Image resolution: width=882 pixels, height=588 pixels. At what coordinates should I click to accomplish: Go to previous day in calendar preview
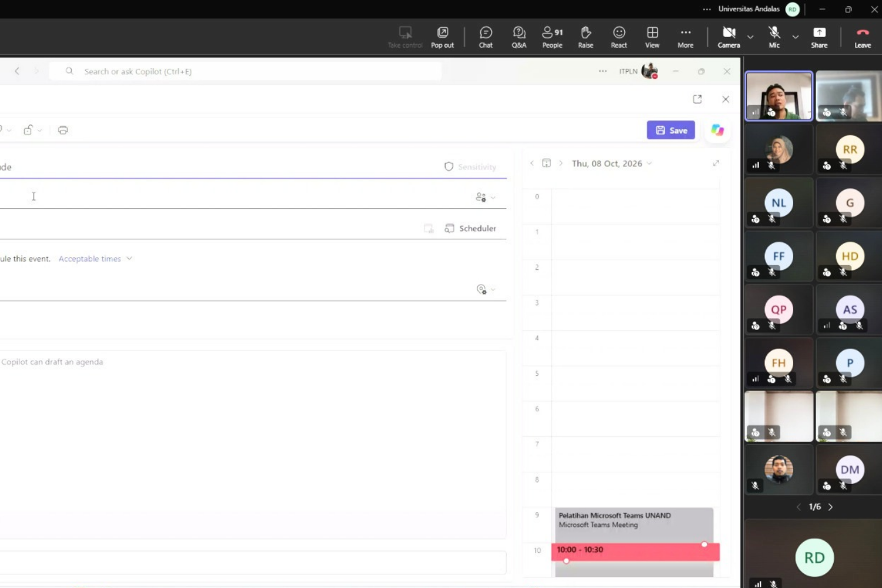[532, 163]
